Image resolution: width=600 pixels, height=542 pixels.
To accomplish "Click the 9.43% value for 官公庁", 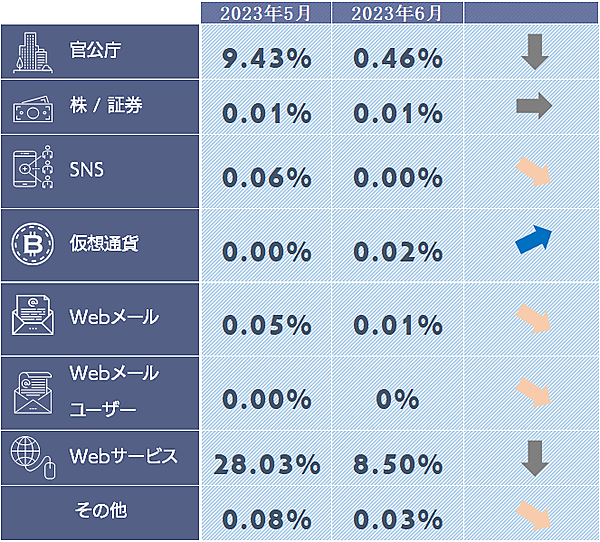I will tap(267, 58).
